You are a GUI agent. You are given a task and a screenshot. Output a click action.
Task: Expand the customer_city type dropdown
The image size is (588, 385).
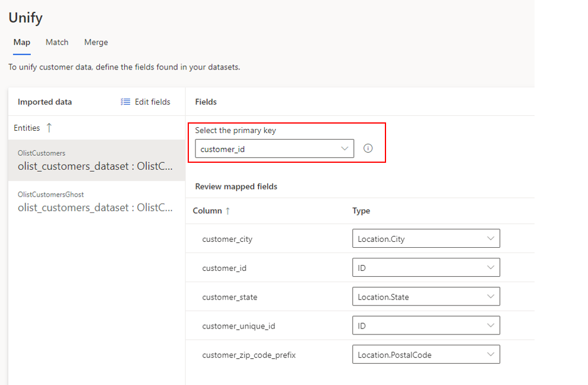click(425, 239)
